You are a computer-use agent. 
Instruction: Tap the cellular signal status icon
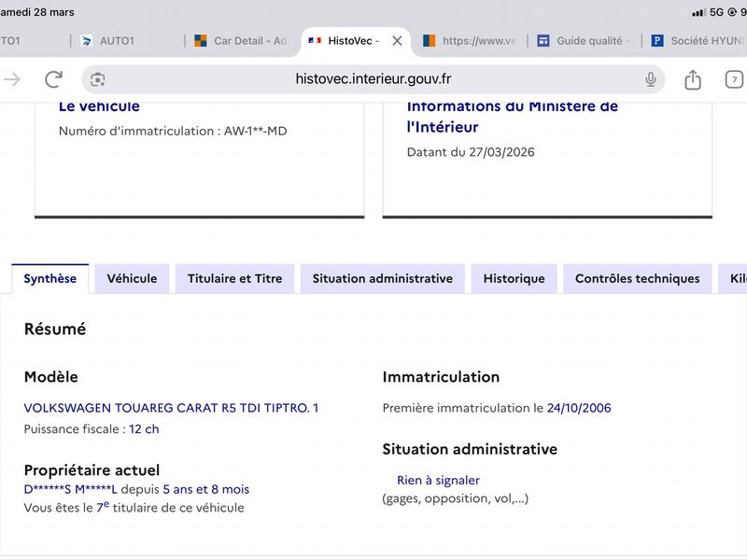(698, 12)
